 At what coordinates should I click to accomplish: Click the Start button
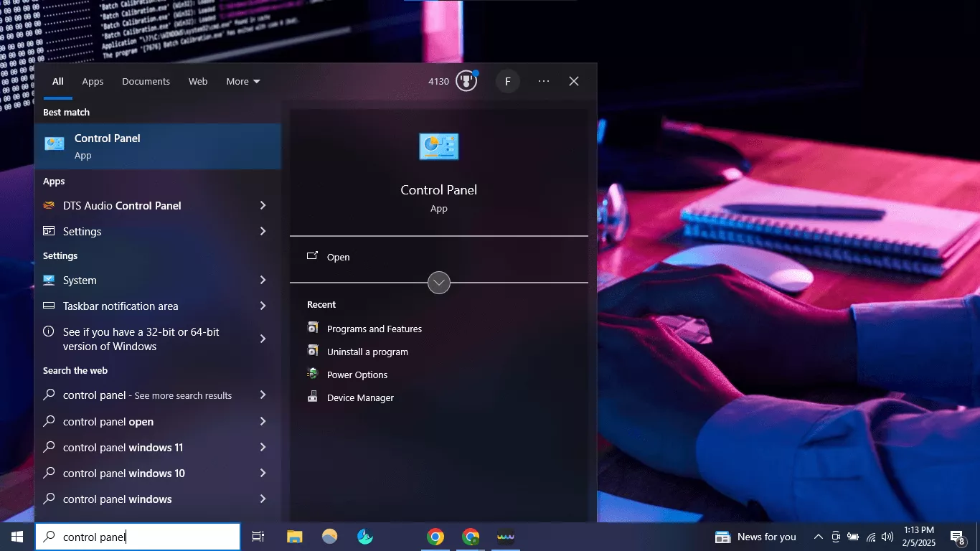click(x=15, y=537)
